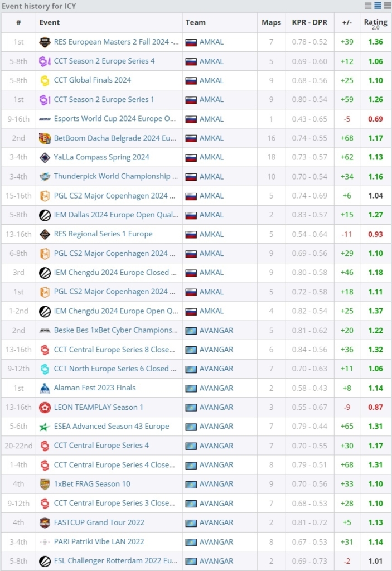Click the 1.37 rating value
This screenshot has height=571, width=392.
click(375, 311)
